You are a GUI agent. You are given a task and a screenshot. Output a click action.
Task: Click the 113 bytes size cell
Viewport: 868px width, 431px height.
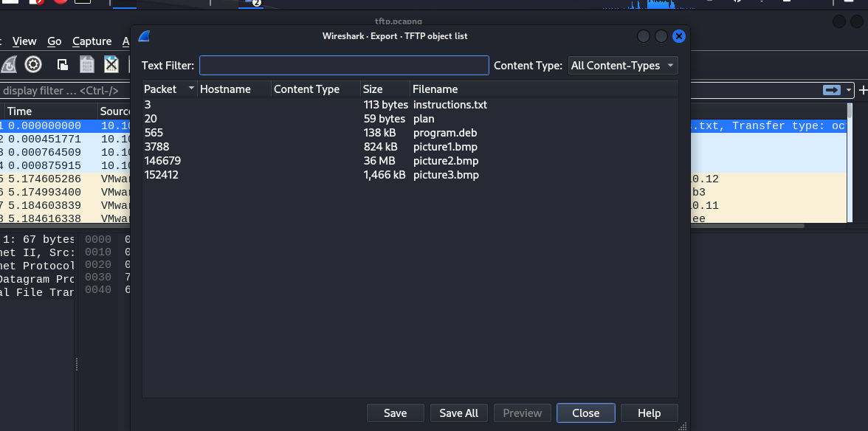pyautogui.click(x=385, y=105)
